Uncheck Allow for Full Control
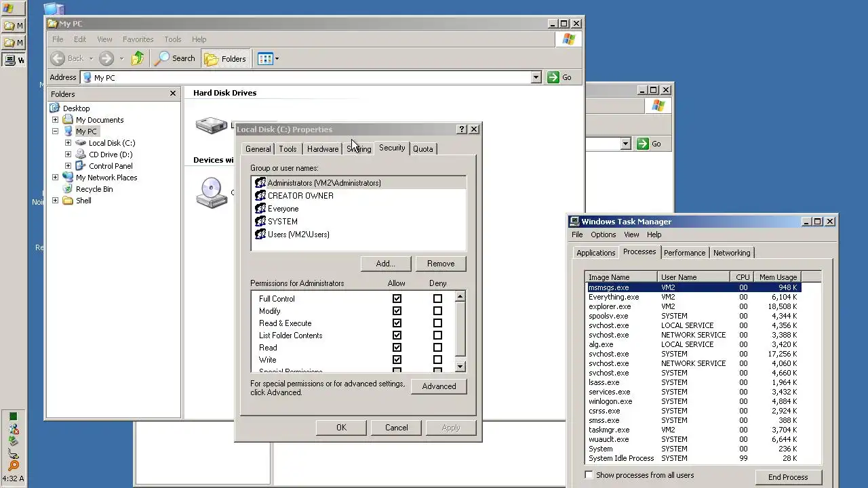868x488 pixels. (397, 299)
